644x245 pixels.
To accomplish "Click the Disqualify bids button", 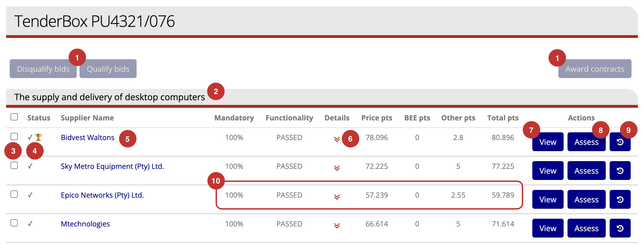I will tap(43, 69).
